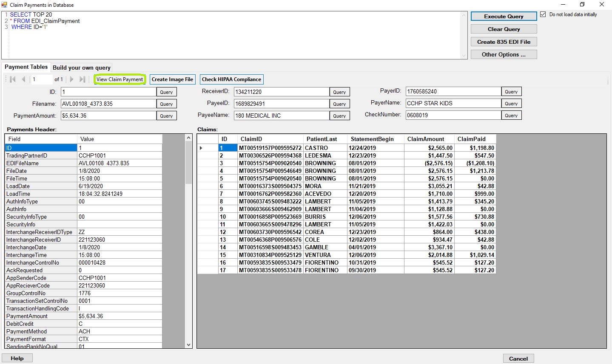This screenshot has height=364, width=612.
Task: Select row indicator arrow for CASTRO claim
Action: coord(201,148)
